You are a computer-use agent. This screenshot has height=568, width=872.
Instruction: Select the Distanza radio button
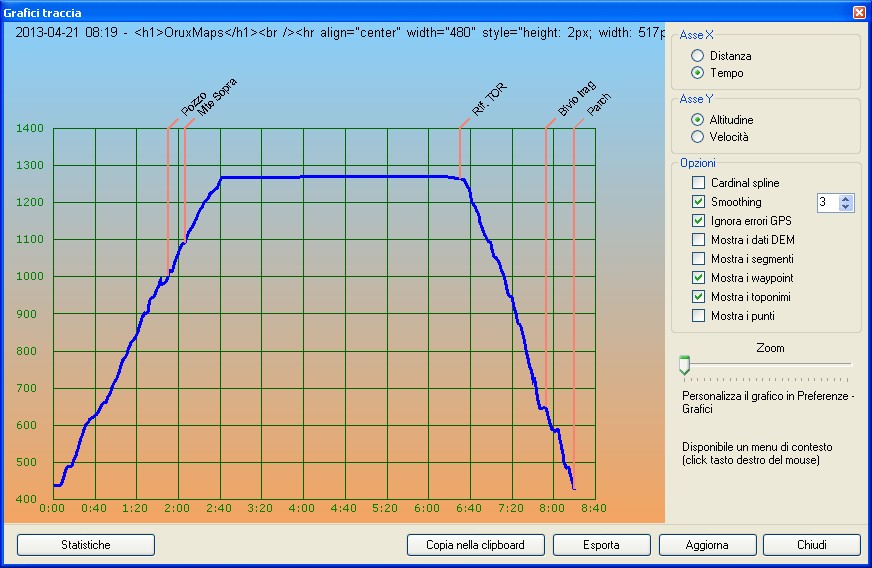pyautogui.click(x=697, y=56)
